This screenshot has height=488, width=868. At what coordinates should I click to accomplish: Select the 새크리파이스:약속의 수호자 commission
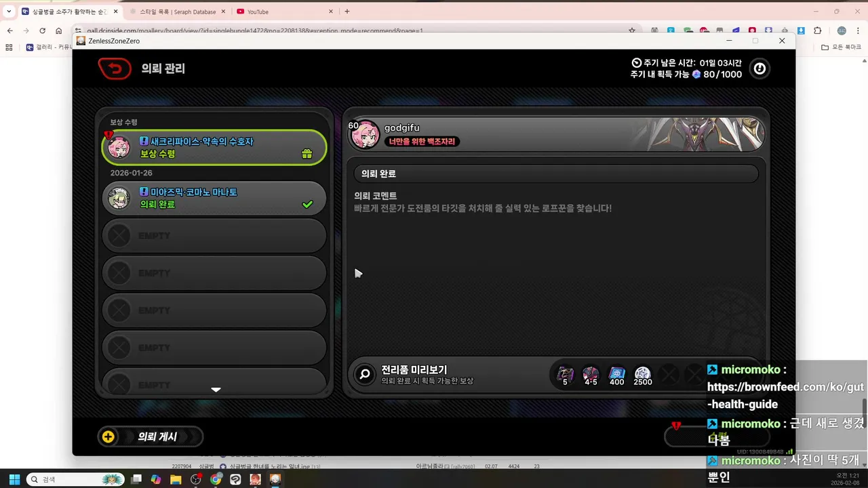(214, 147)
